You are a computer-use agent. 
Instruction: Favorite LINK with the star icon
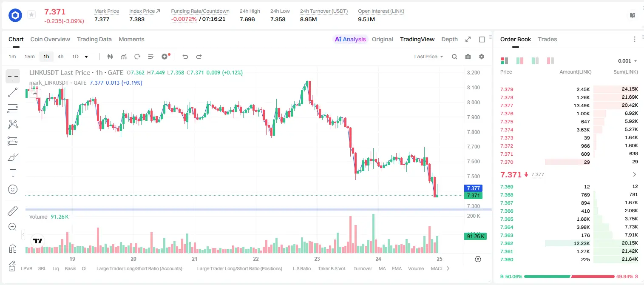click(x=31, y=15)
